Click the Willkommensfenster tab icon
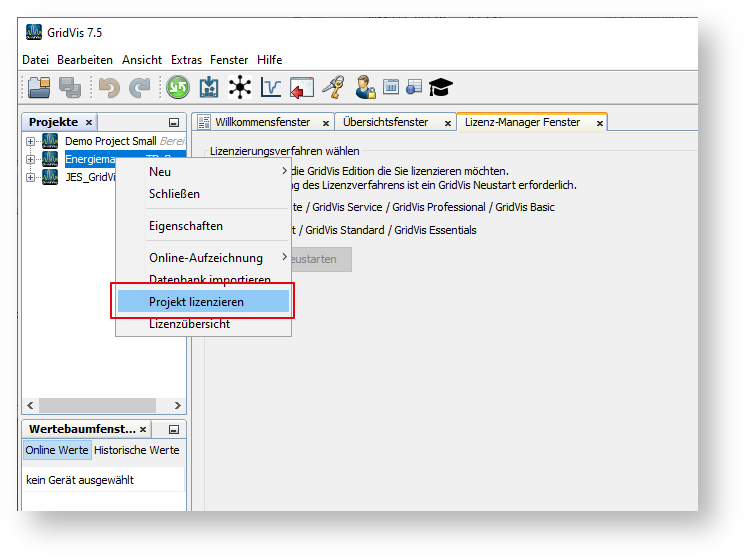The height and width of the screenshot is (559, 746). 204,122
